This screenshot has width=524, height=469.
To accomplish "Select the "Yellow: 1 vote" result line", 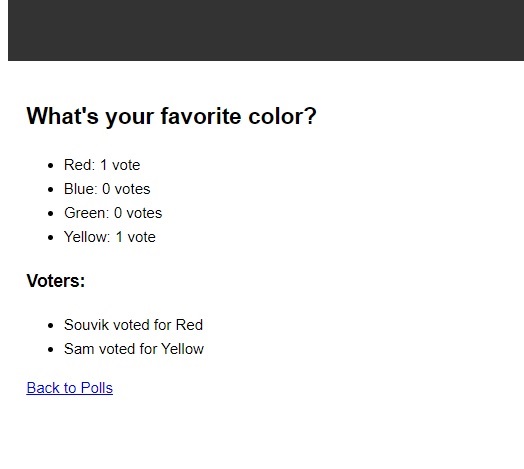I will click(110, 237).
